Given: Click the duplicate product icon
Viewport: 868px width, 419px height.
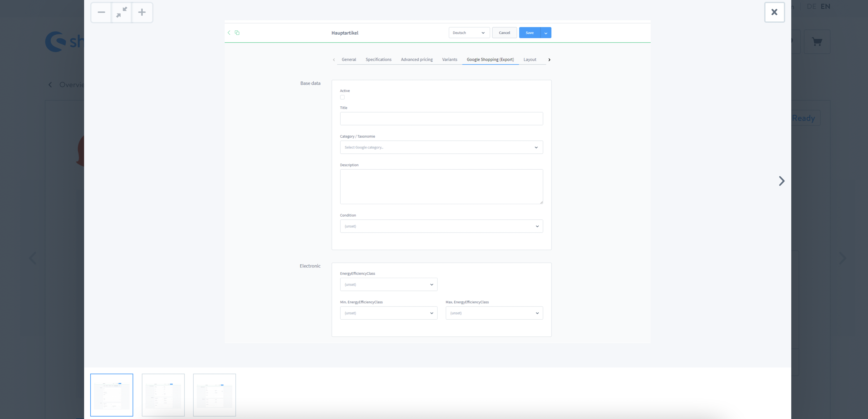Looking at the screenshot, I should (x=237, y=33).
